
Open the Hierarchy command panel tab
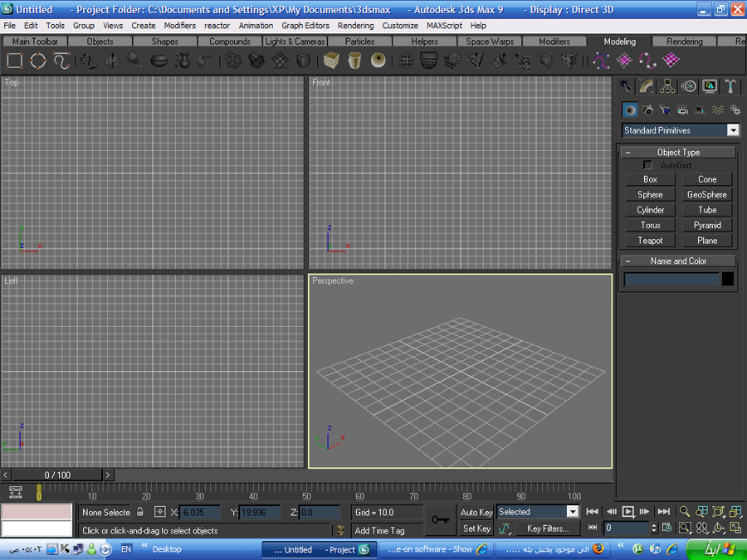(x=667, y=86)
